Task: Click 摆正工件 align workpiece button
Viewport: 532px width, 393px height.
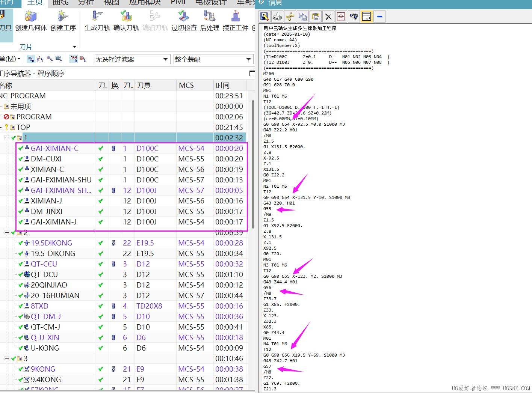Action: [x=236, y=21]
